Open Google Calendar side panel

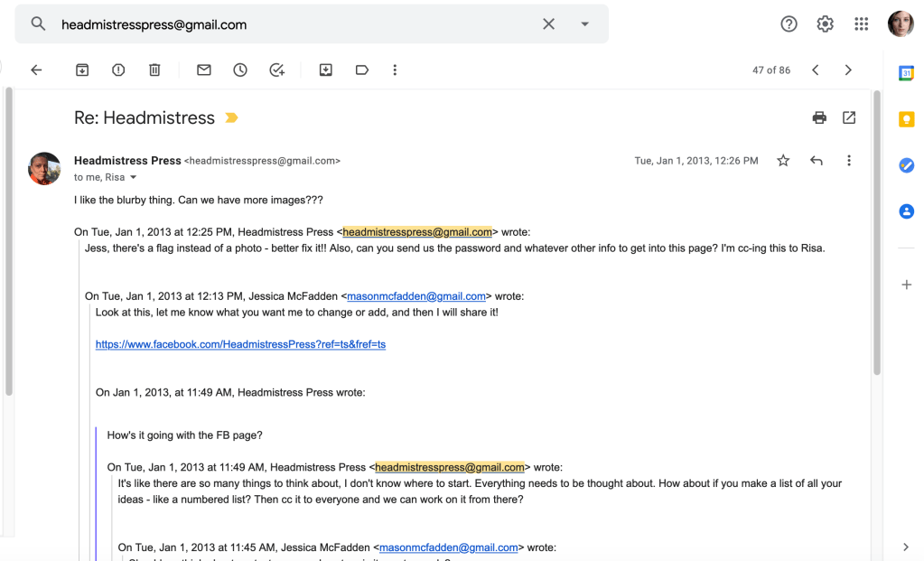(906, 74)
